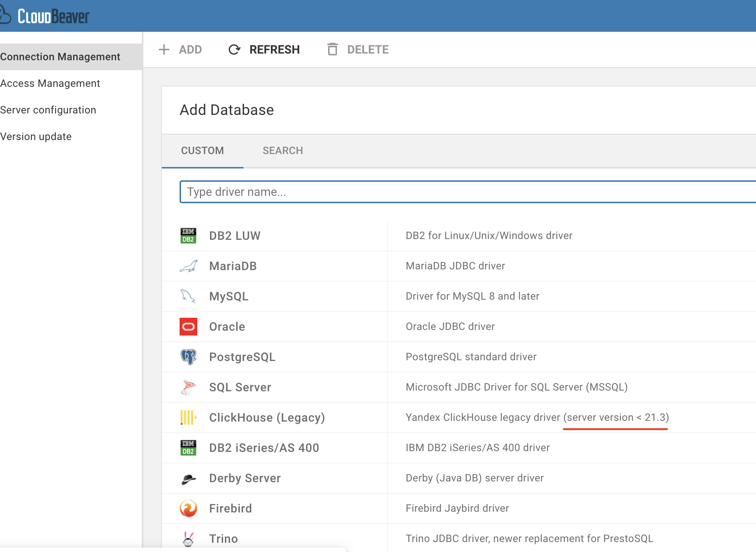Click the 'Driver for MySQL 8 and later' text
The width and height of the screenshot is (756, 552).
tap(473, 296)
